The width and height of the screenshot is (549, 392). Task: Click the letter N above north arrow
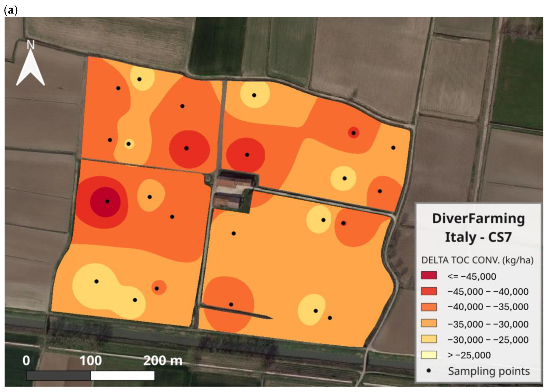pos(31,45)
